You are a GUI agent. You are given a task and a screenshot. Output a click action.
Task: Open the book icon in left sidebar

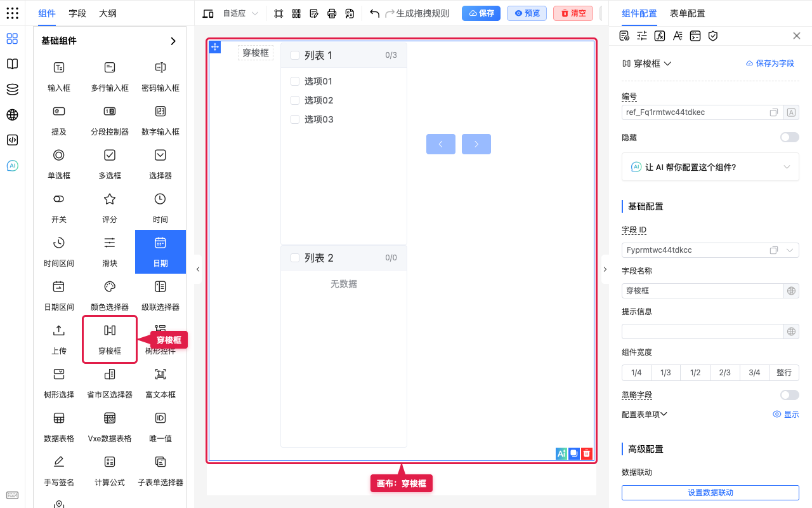[12, 64]
